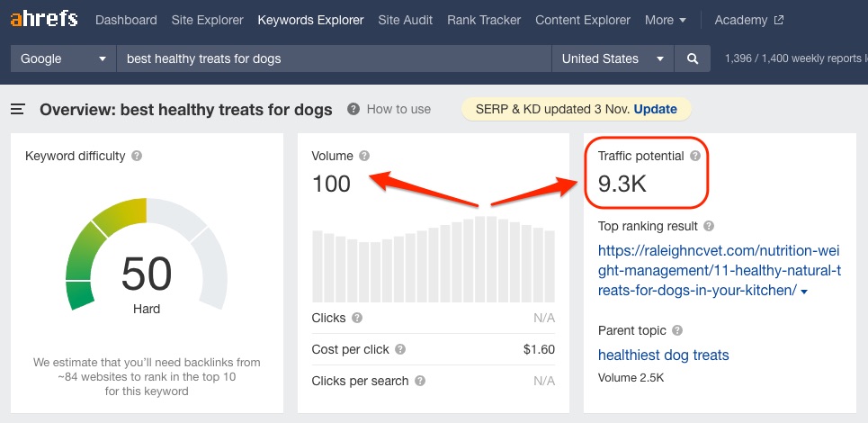Select Keywords Explorer in navigation

pos(310,21)
